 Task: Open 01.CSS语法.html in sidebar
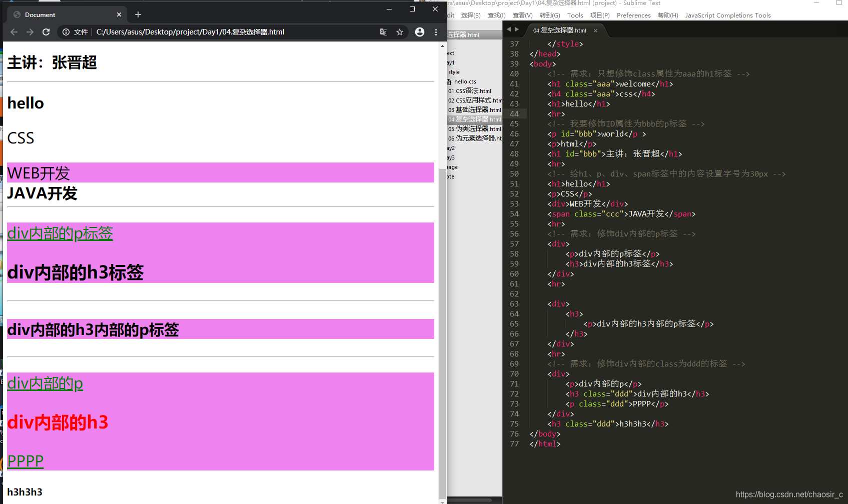pyautogui.click(x=470, y=91)
